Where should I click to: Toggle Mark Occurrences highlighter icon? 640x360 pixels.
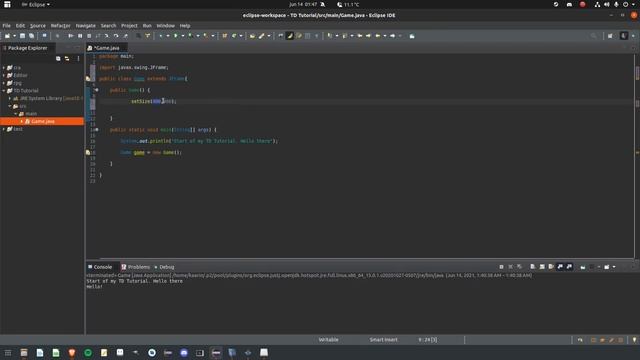290,36
